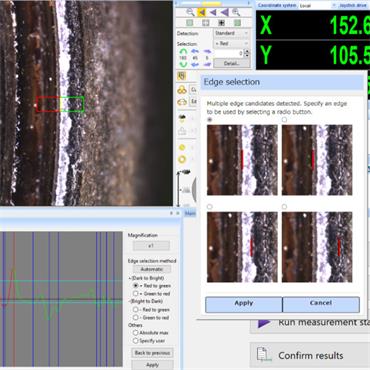Click the 'Automatic' edge selection method button

tap(152, 269)
